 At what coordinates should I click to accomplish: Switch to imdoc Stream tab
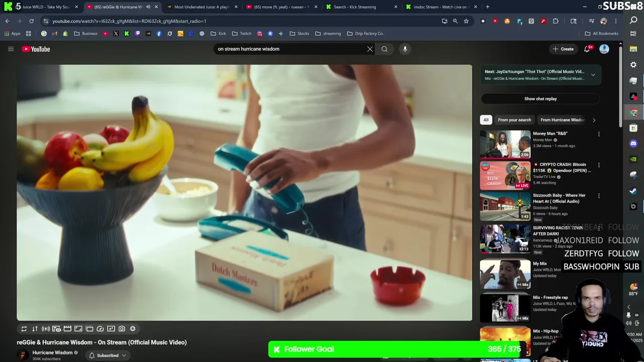[441, 7]
